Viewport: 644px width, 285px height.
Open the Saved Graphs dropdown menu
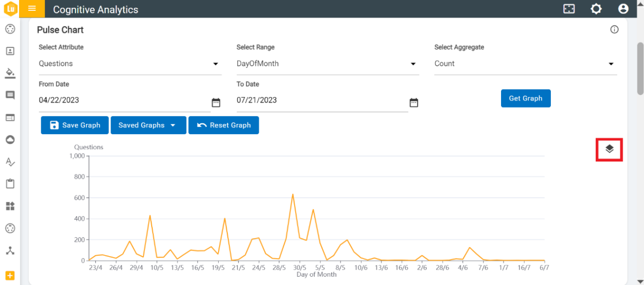(148, 125)
